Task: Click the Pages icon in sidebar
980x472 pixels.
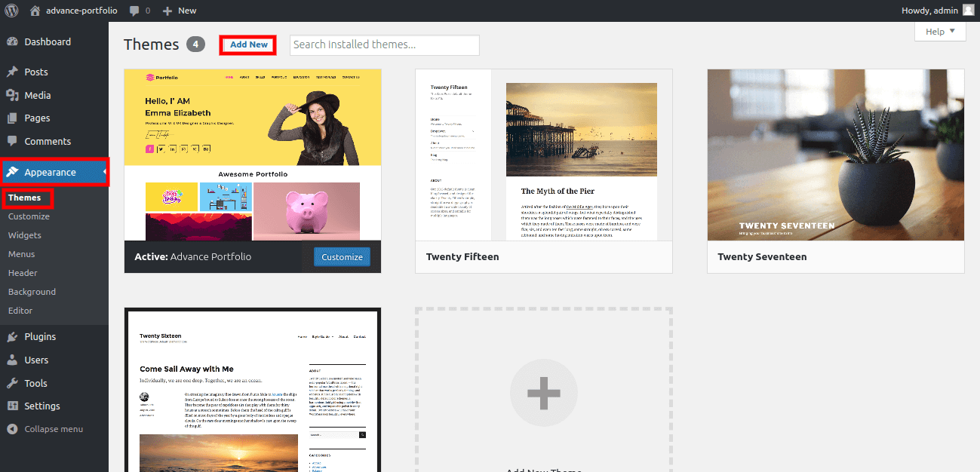Action: 12,118
